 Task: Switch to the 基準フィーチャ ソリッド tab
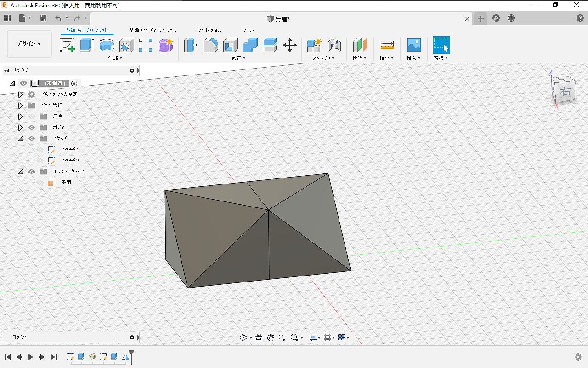87,30
